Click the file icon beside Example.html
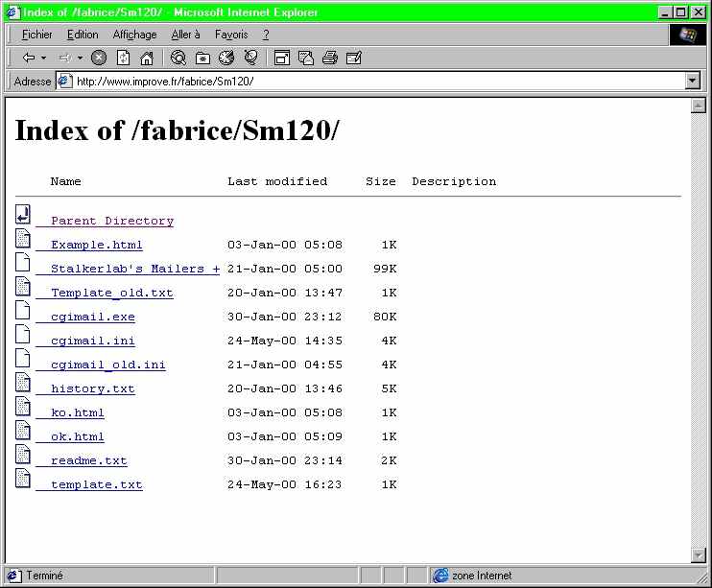Screen dimensions: 712x588 click(x=23, y=239)
